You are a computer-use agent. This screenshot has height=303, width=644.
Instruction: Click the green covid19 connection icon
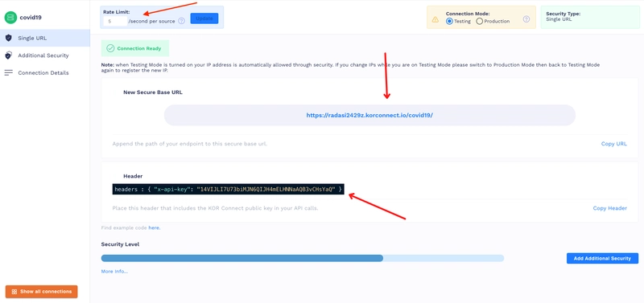tap(10, 18)
